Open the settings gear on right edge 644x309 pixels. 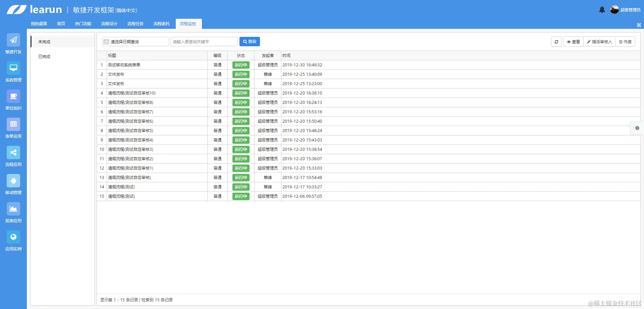pos(637,128)
